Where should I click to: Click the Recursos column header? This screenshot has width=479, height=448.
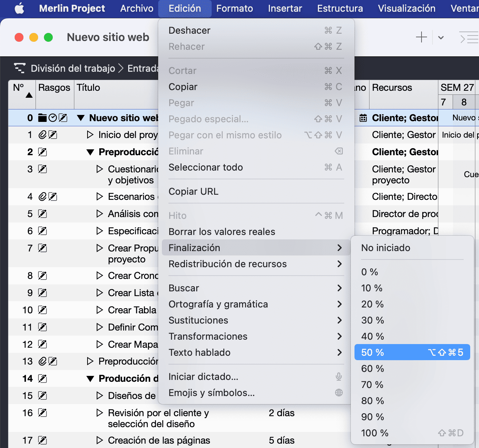tap(392, 88)
